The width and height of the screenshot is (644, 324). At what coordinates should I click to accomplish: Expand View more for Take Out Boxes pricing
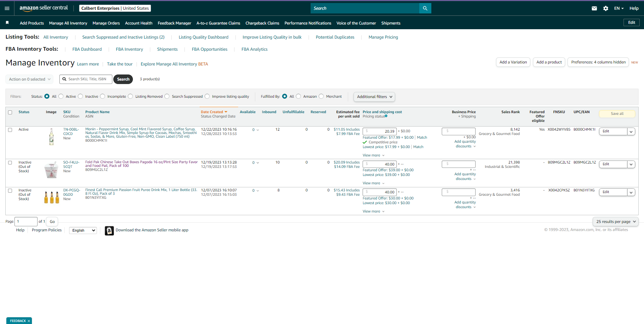coord(374,183)
